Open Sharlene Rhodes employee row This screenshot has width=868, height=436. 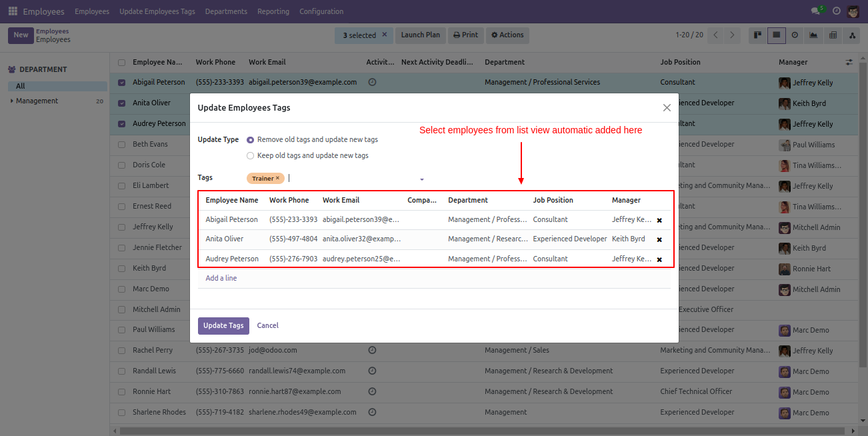click(485, 412)
